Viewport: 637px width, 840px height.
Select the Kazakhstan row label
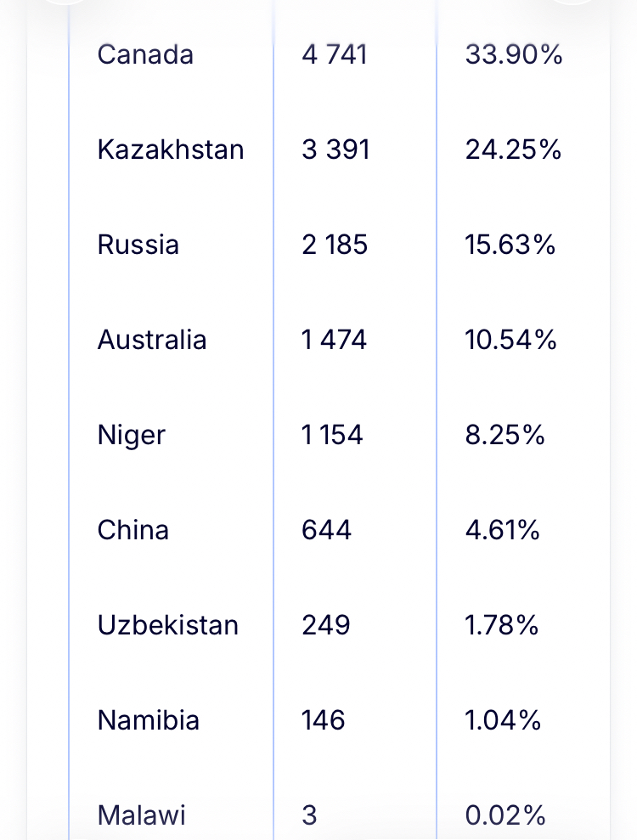coord(171,149)
